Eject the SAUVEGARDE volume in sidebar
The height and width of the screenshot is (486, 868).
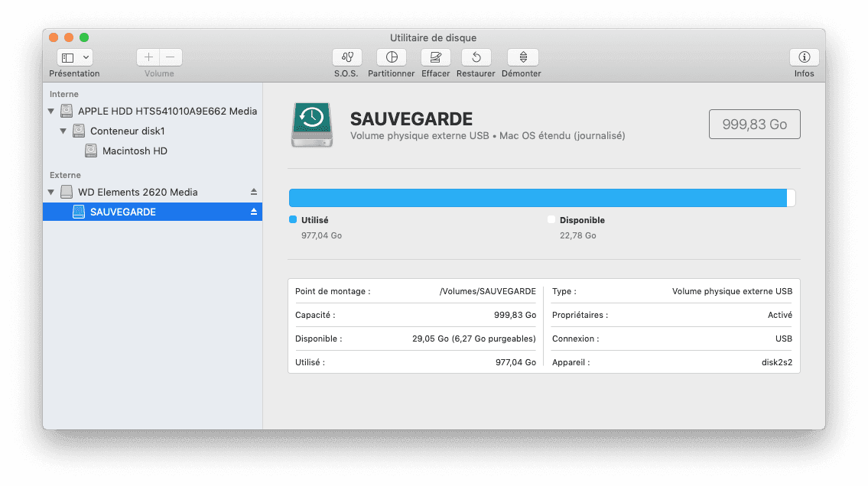(x=254, y=212)
